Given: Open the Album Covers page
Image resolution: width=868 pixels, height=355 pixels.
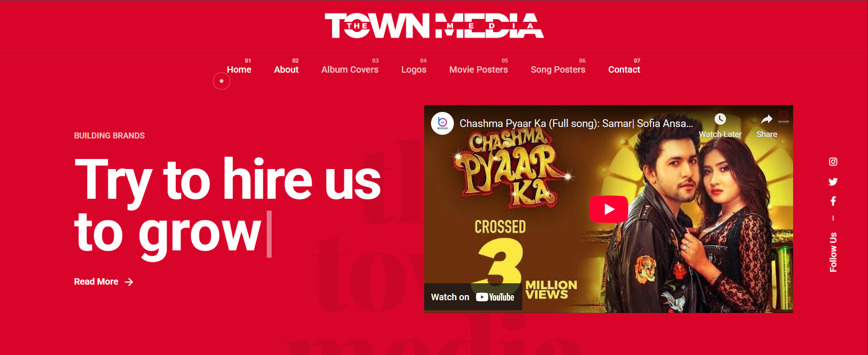Looking at the screenshot, I should pos(350,69).
